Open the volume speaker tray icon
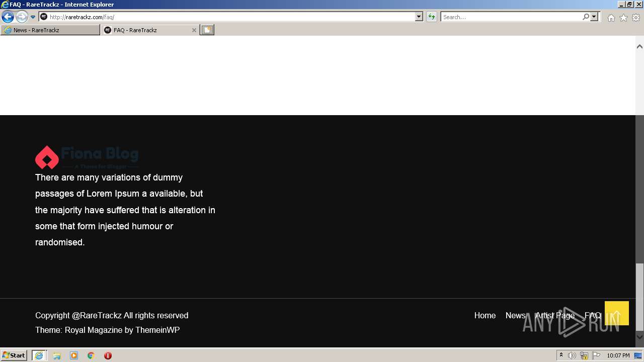 tap(572, 355)
